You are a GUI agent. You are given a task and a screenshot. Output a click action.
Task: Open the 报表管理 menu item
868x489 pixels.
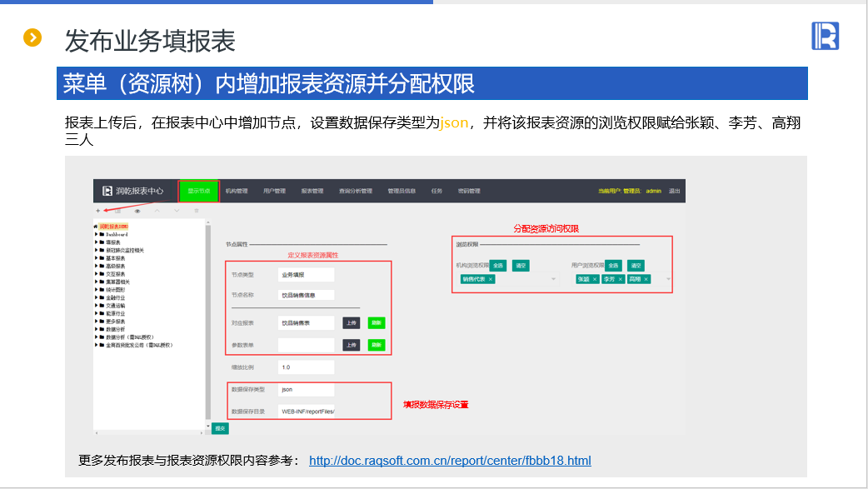(312, 191)
